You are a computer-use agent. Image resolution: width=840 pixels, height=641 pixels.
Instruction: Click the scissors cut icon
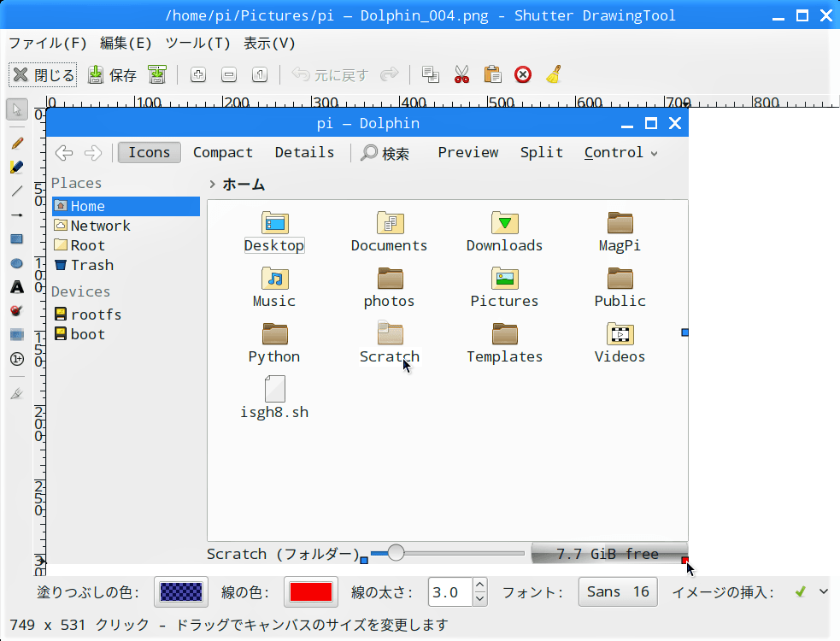(x=461, y=74)
